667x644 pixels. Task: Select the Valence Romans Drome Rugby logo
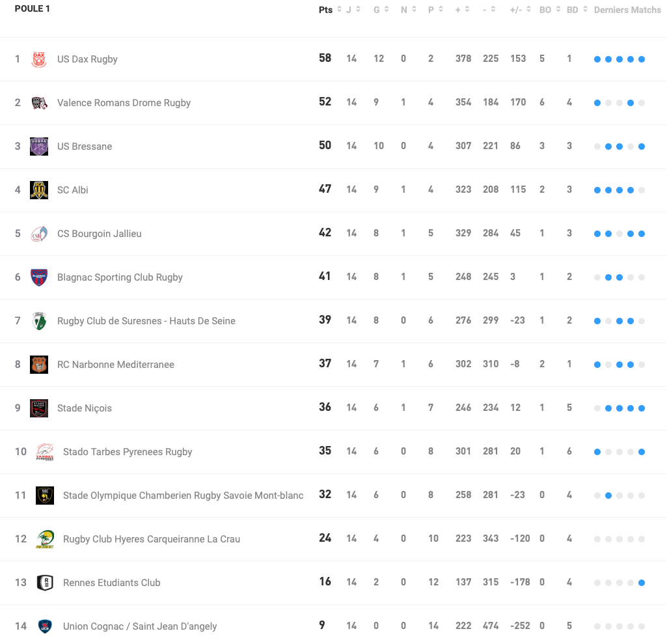(39, 102)
